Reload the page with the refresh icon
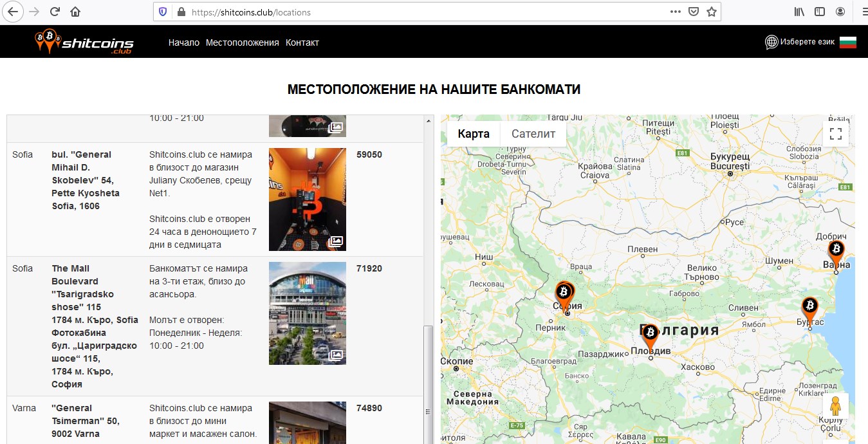 click(x=55, y=12)
